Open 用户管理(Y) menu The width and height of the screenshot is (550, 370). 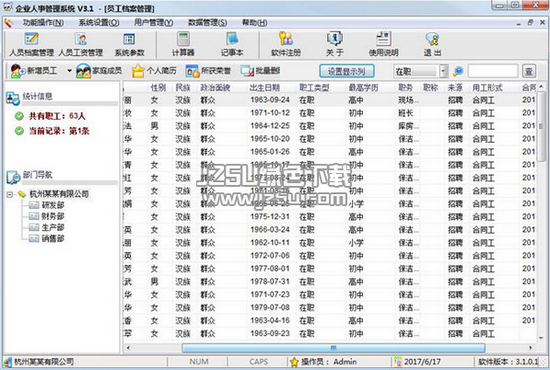153,23
